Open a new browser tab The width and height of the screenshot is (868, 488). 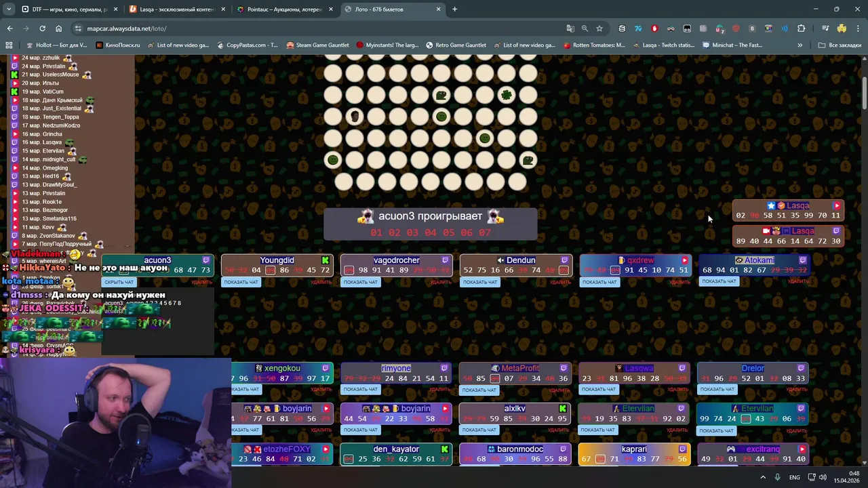point(454,9)
